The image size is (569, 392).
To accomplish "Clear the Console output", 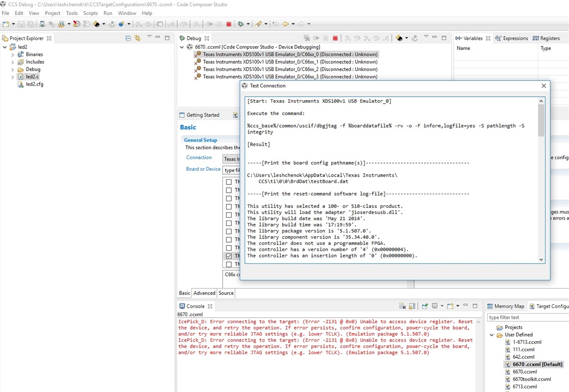I will click(x=402, y=306).
